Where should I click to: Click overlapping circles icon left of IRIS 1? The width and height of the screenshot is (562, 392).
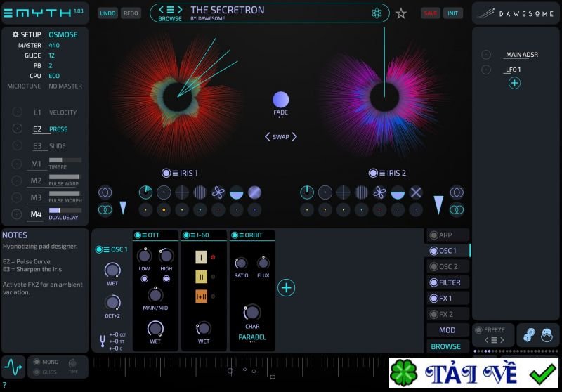105,192
